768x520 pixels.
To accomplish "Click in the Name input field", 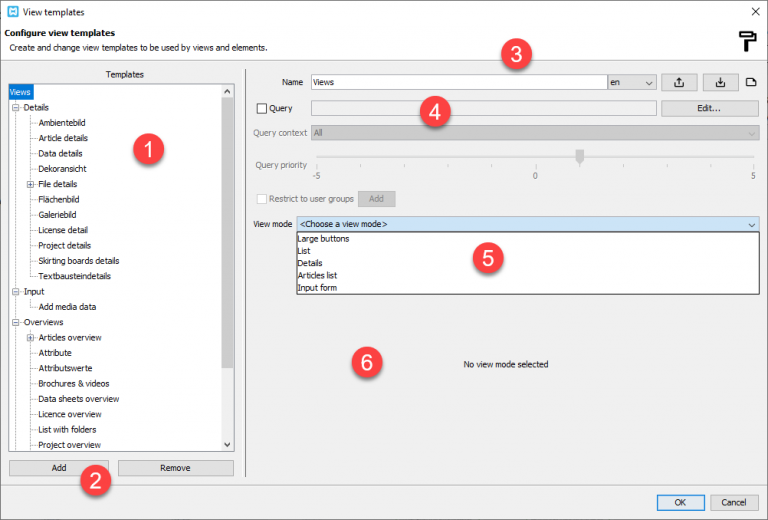I will 459,82.
